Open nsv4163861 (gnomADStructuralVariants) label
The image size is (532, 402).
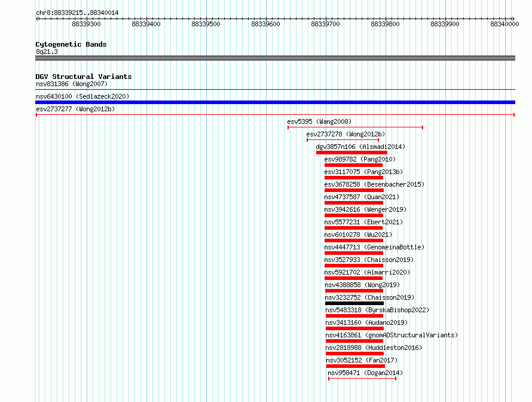click(392, 335)
